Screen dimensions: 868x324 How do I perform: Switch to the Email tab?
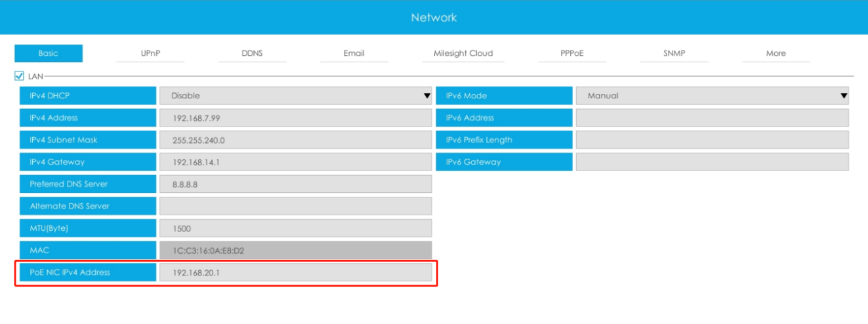pos(354,53)
